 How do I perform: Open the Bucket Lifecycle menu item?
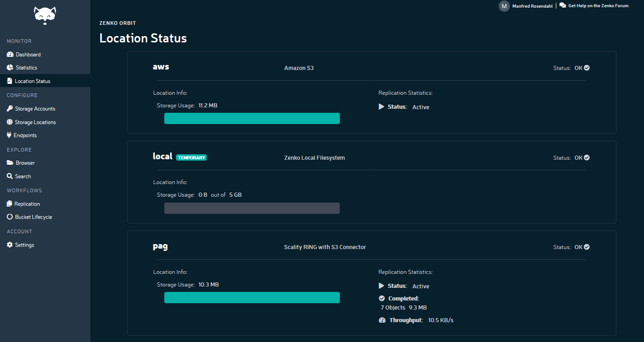click(33, 217)
